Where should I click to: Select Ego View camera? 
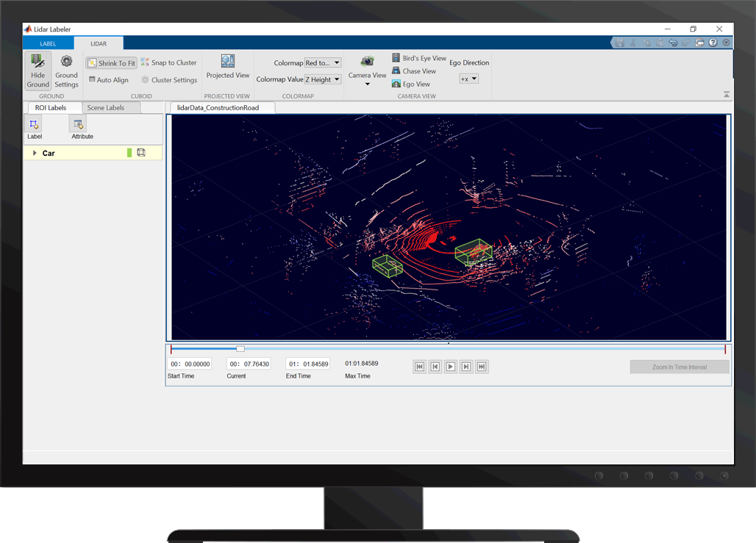[413, 83]
